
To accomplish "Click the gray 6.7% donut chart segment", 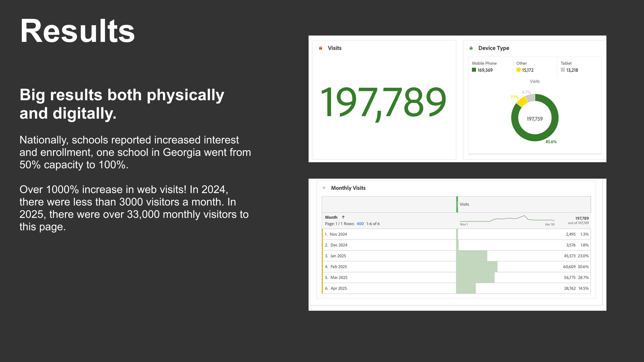I will [531, 98].
